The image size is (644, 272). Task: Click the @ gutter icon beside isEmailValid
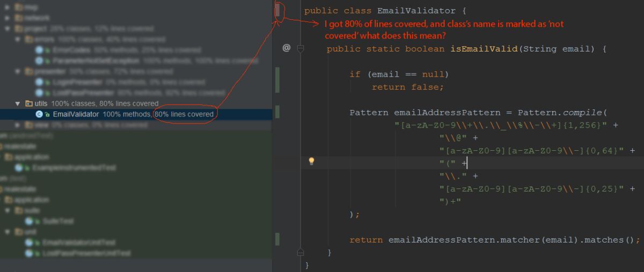[x=287, y=48]
